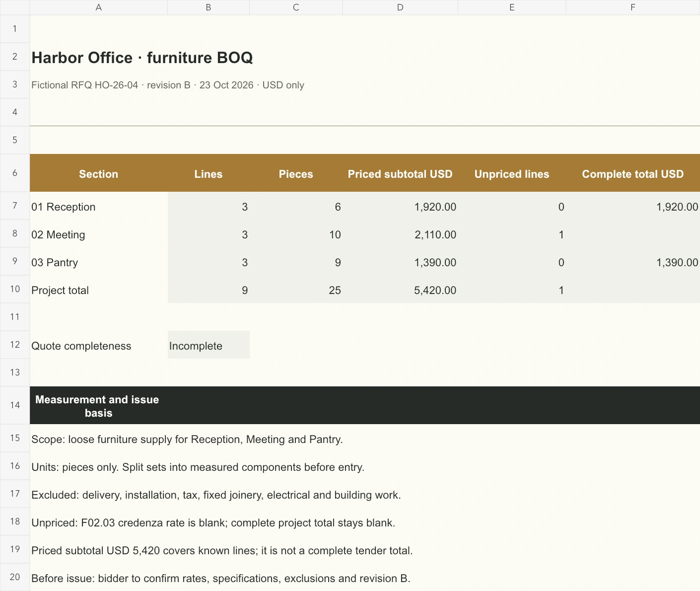Click the 'Scope: loose furniture supply' note

click(187, 439)
